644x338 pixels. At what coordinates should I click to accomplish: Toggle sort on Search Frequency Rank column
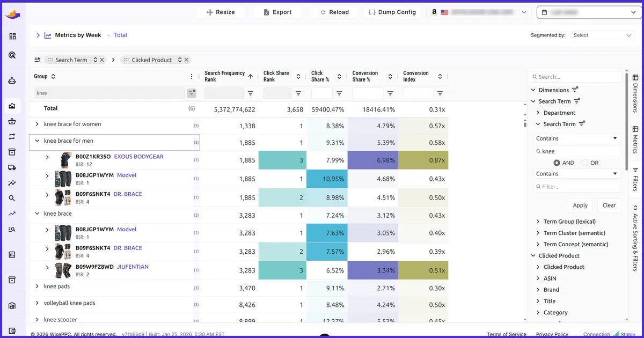pyautogui.click(x=250, y=76)
